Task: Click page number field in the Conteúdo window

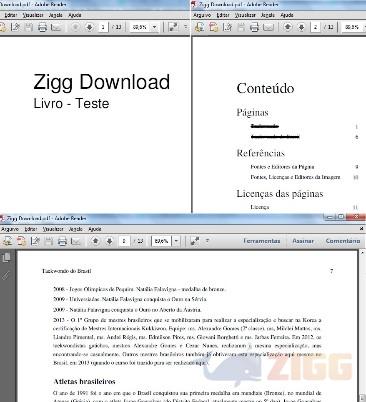Action: coord(316,27)
